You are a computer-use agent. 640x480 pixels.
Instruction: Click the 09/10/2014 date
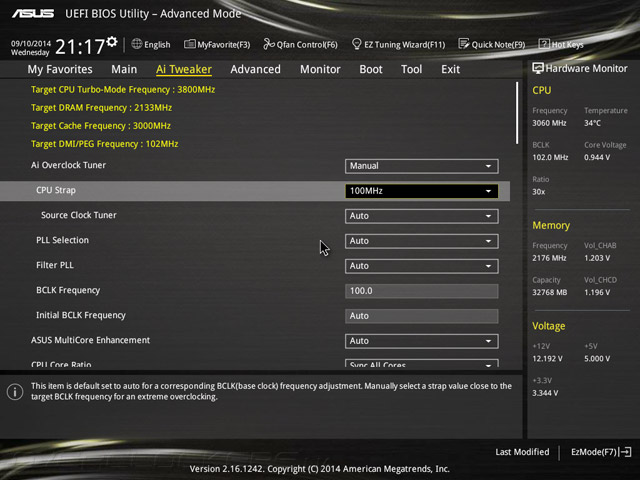(x=31, y=43)
